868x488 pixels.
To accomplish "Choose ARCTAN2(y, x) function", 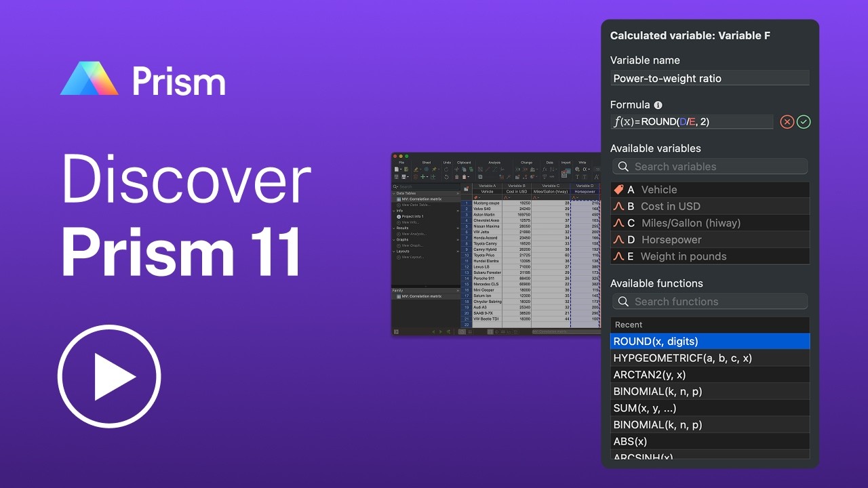I will point(710,374).
